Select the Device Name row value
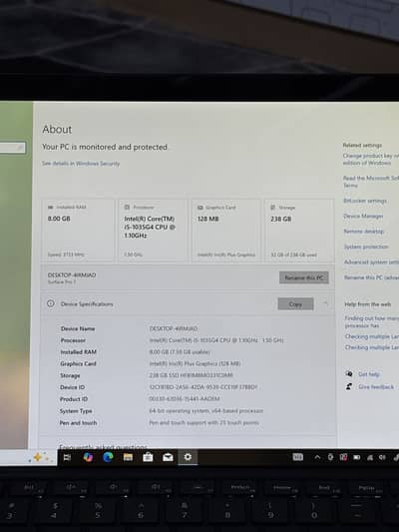This screenshot has width=399, height=532. [174, 328]
